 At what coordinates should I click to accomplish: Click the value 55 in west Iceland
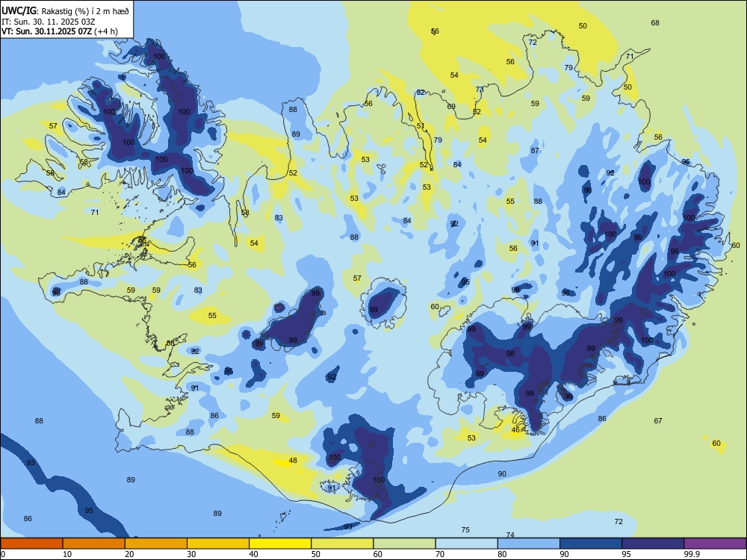(212, 316)
